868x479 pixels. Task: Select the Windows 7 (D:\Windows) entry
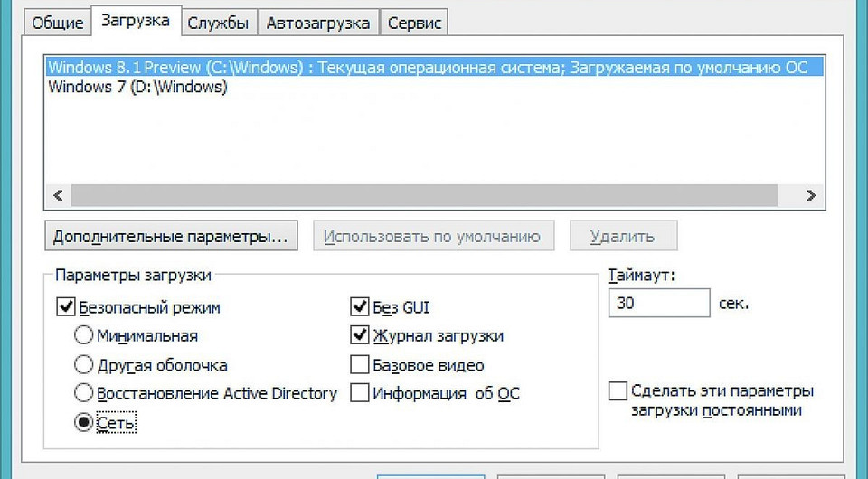[137, 87]
